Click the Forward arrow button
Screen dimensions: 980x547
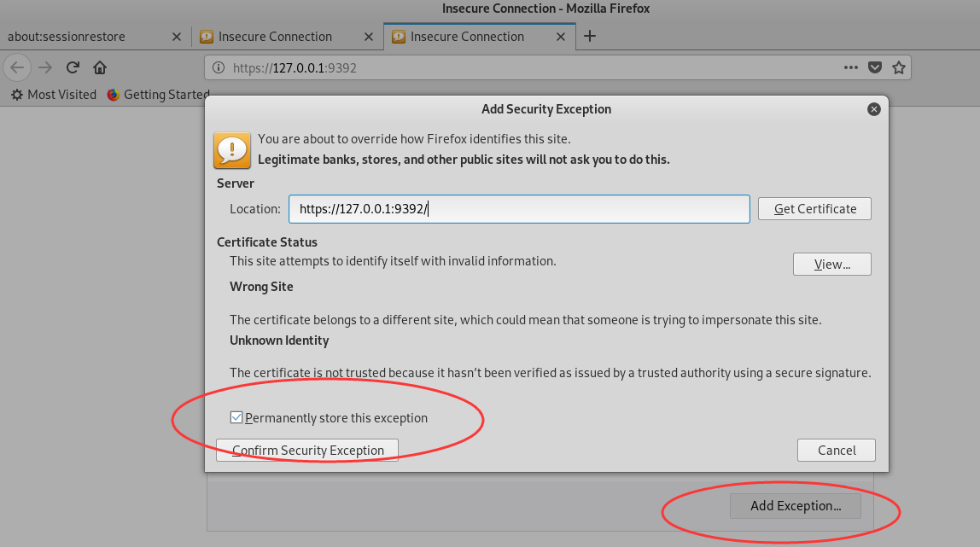[45, 67]
